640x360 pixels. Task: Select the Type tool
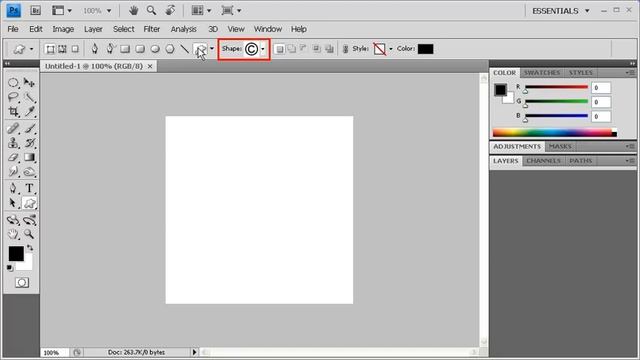29,188
